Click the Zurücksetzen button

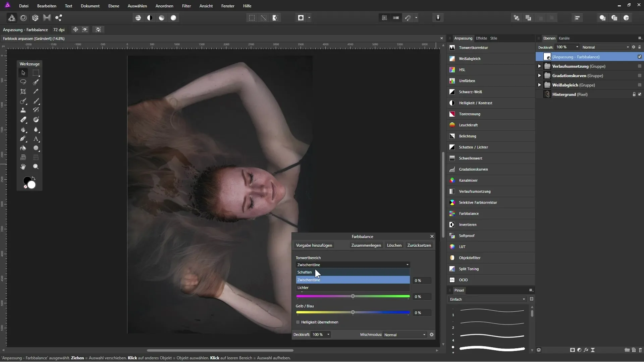419,245
